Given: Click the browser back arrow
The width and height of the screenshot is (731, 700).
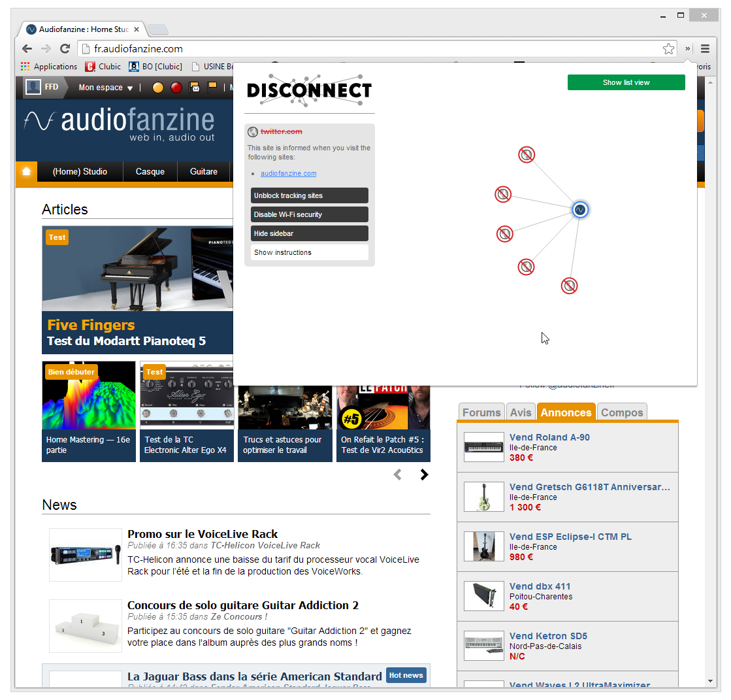Looking at the screenshot, I should tap(27, 48).
